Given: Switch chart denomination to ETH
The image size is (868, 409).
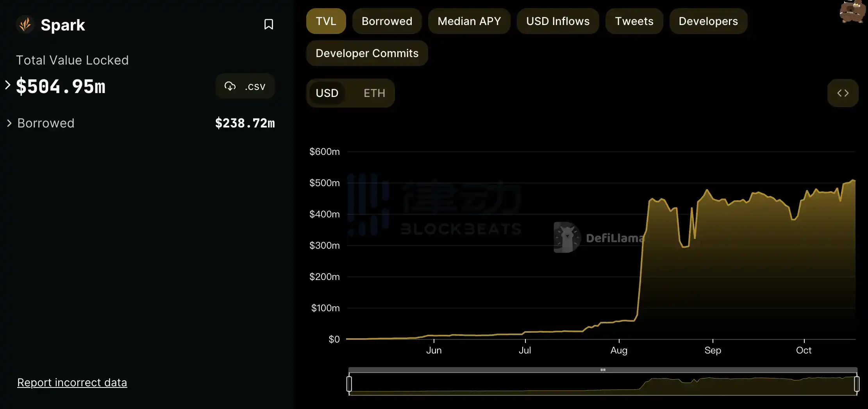Looking at the screenshot, I should (374, 93).
